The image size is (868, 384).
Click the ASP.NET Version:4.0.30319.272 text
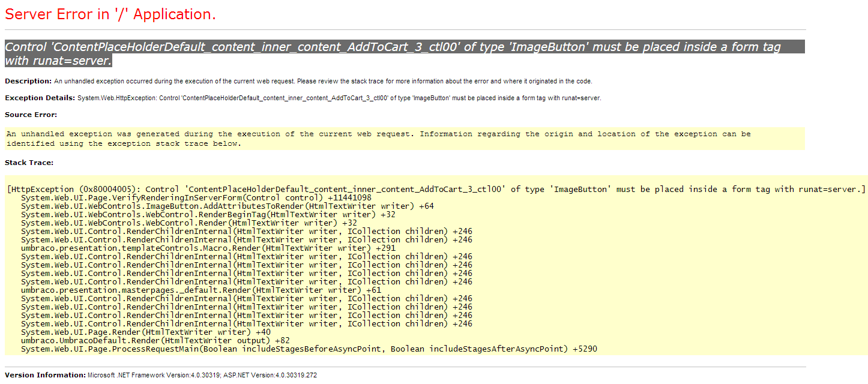(270, 375)
